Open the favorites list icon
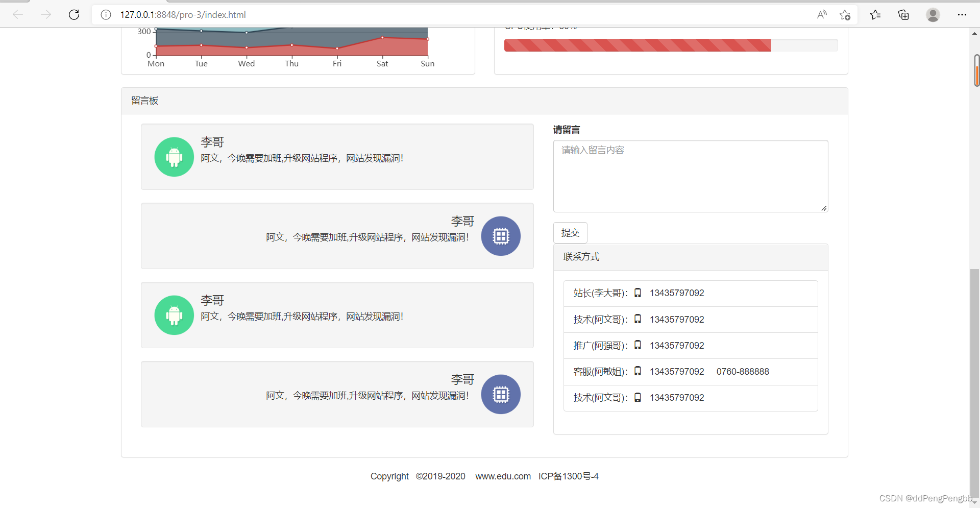The width and height of the screenshot is (980, 508). pyautogui.click(x=875, y=15)
